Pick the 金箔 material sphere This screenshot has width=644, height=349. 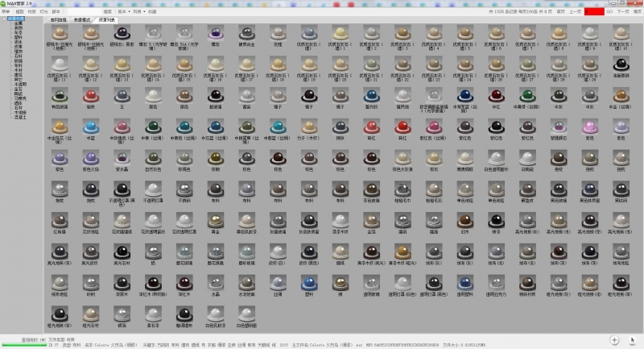[x=372, y=221]
